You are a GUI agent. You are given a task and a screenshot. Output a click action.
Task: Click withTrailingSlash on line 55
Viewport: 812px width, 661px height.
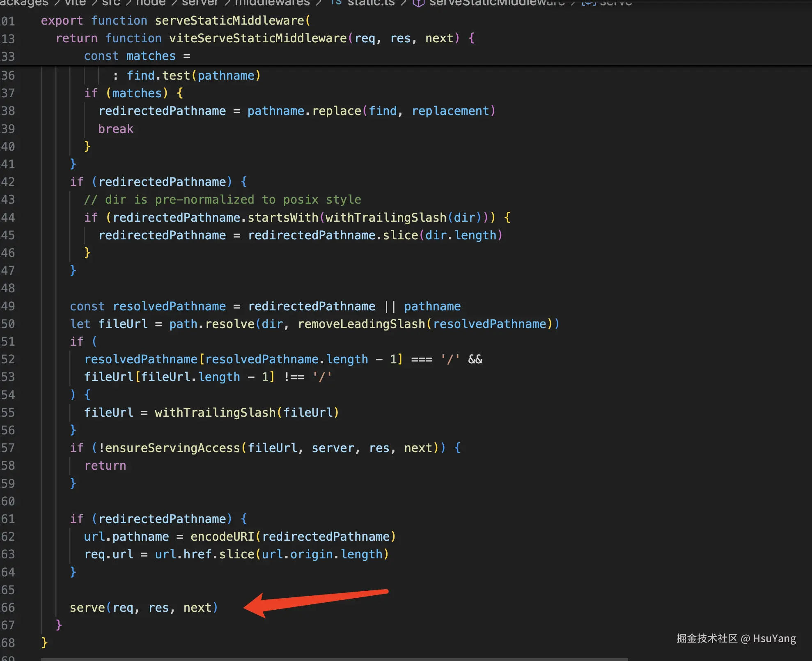click(215, 413)
